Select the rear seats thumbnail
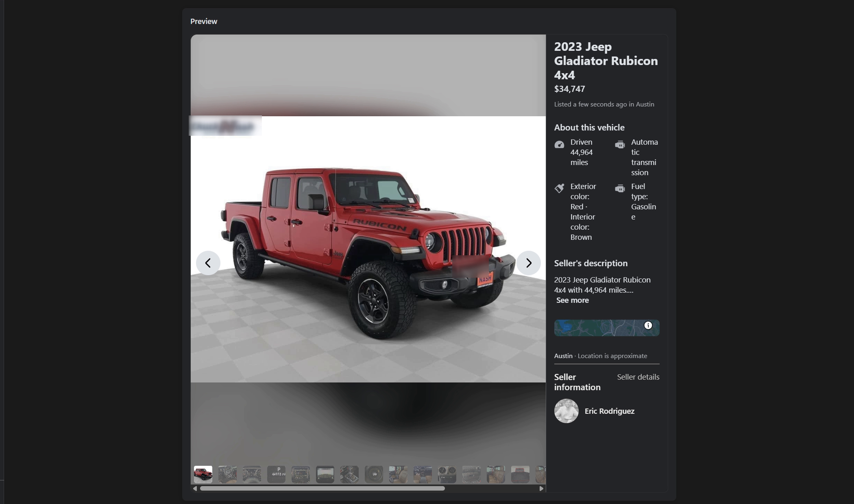The image size is (854, 504). tap(496, 475)
